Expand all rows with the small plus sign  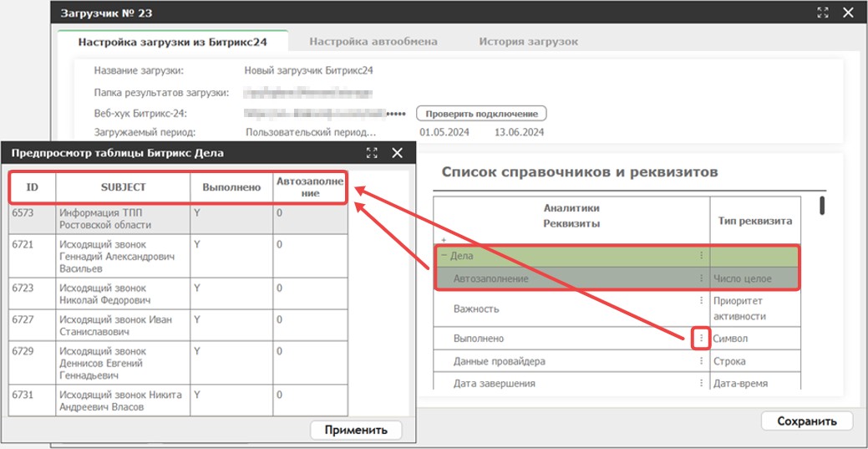tap(443, 240)
